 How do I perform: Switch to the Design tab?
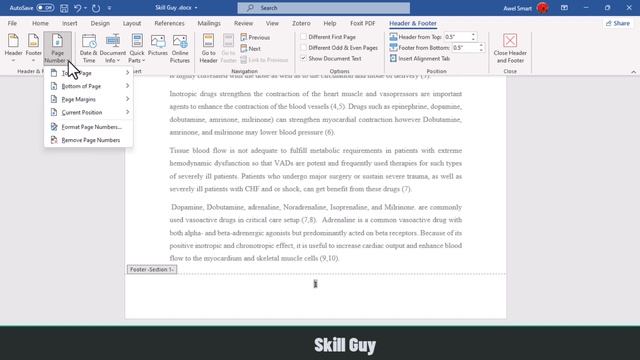click(100, 23)
